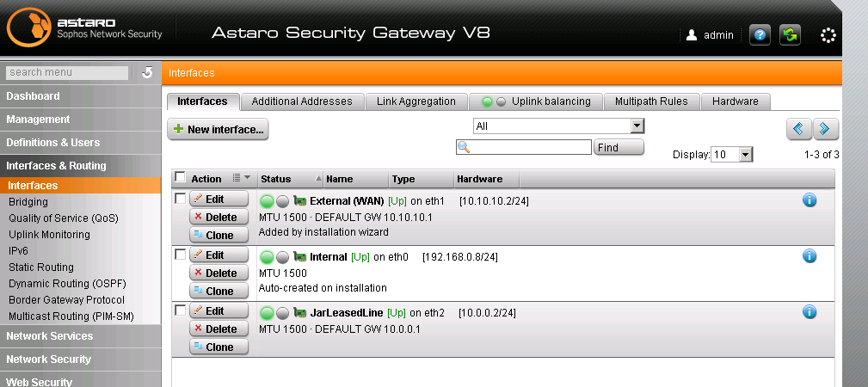
Task: Click the info icon for External (WAN)
Action: click(x=810, y=200)
